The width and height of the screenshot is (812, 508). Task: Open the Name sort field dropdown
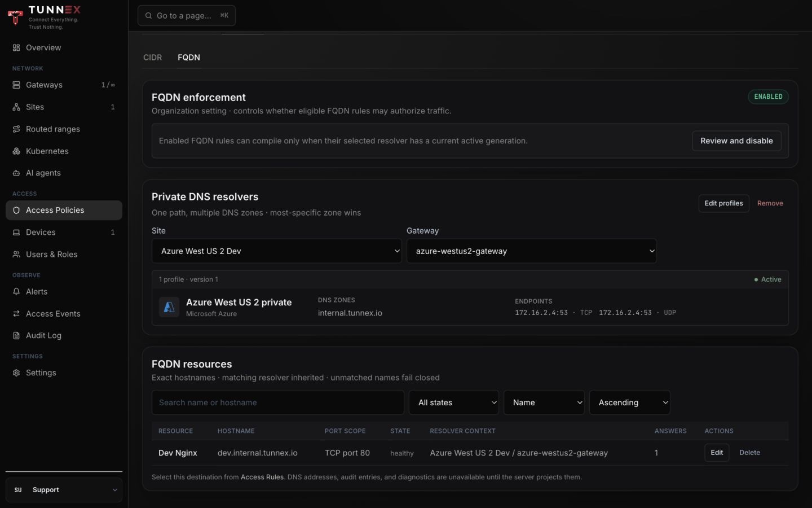coord(544,402)
